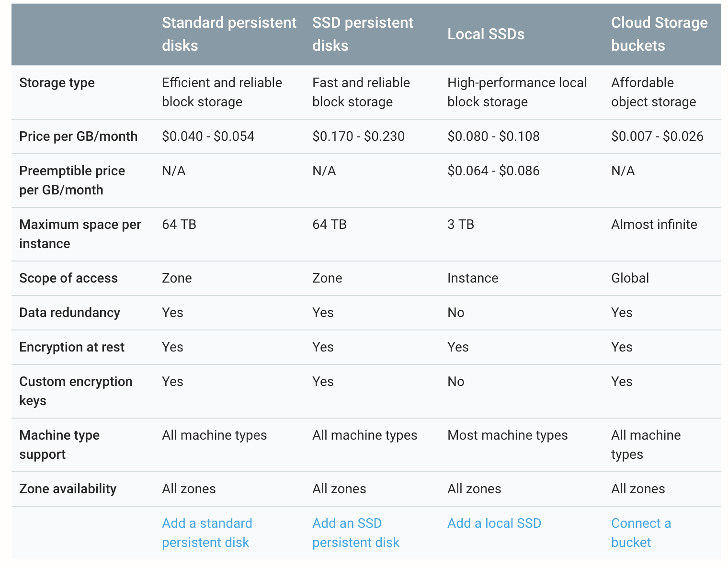Click the Machine type support row label
728x568 pixels.
point(59,445)
